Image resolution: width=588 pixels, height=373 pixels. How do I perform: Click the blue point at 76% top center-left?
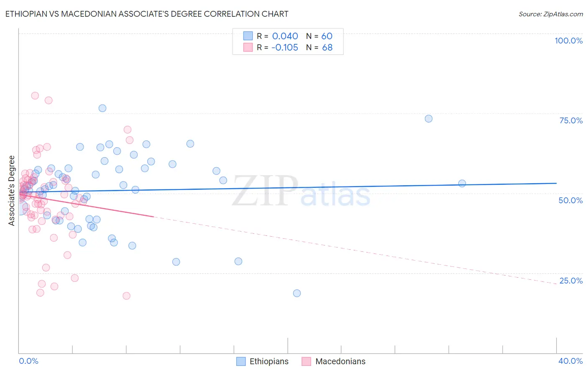[102, 108]
